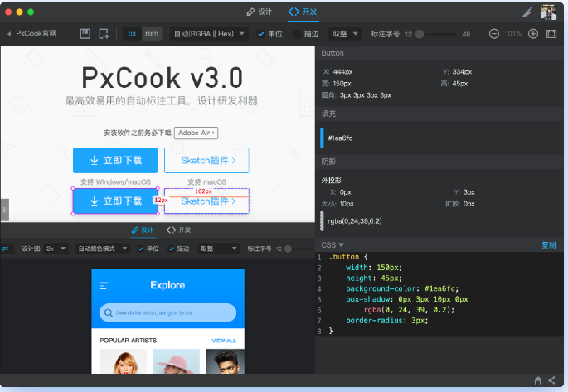The height and width of the screenshot is (392, 568).
Task: Click the home icon in bottom bar
Action: click(538, 380)
